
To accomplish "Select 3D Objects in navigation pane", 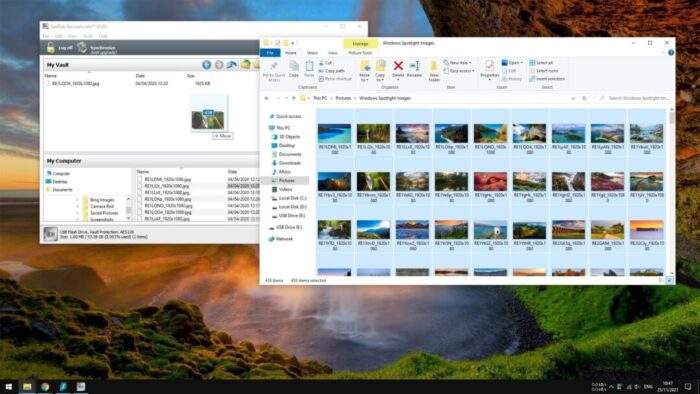I will pos(287,137).
